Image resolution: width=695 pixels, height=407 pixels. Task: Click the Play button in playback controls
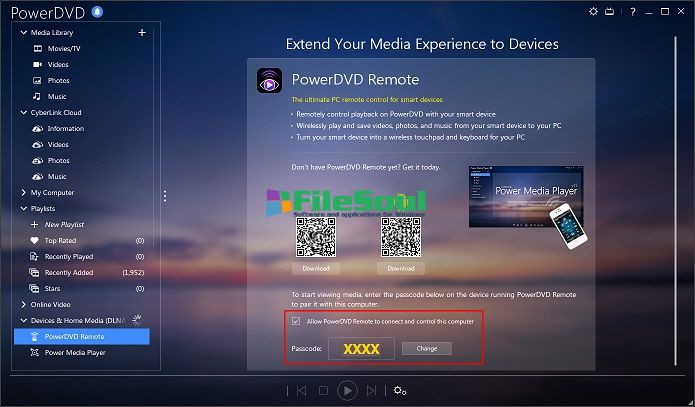[347, 390]
